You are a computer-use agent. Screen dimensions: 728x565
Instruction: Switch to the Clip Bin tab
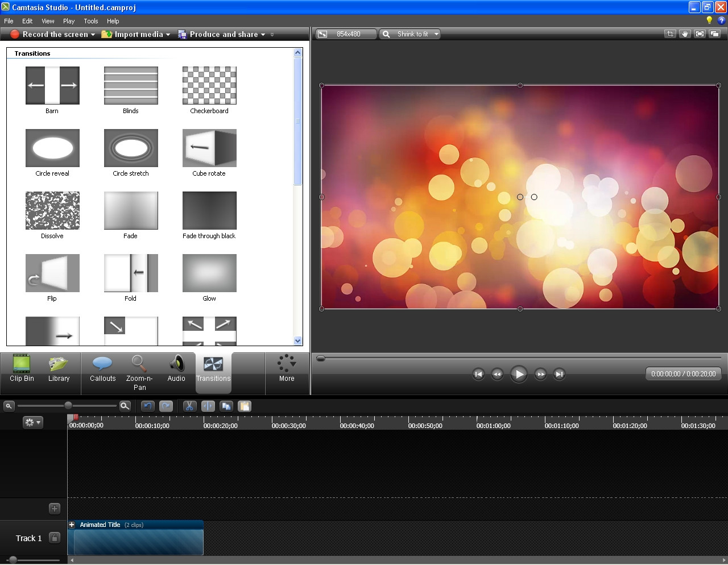pyautogui.click(x=22, y=369)
